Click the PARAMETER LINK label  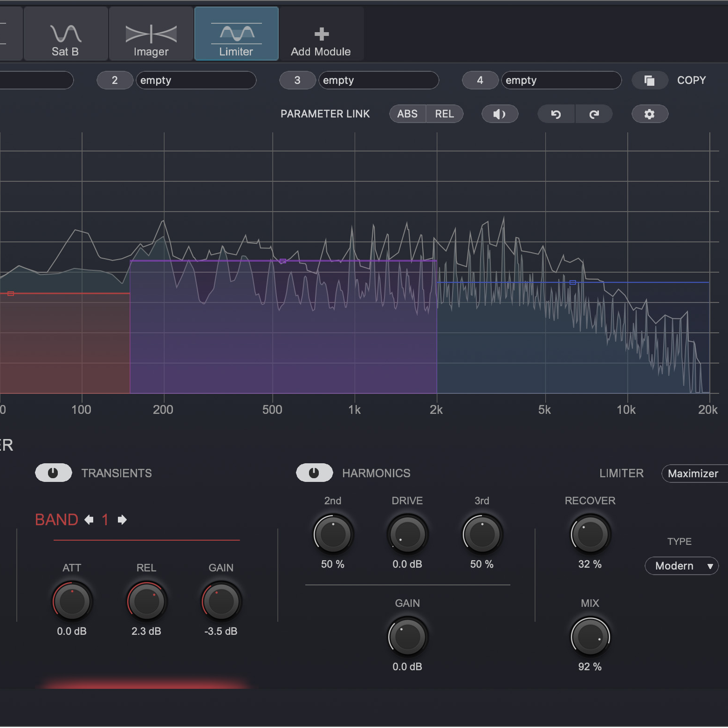point(325,114)
